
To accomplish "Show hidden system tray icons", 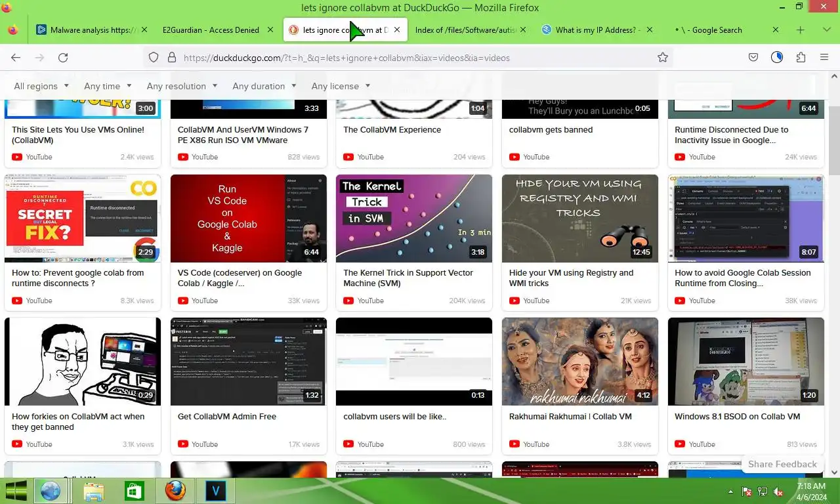I will coord(731,492).
